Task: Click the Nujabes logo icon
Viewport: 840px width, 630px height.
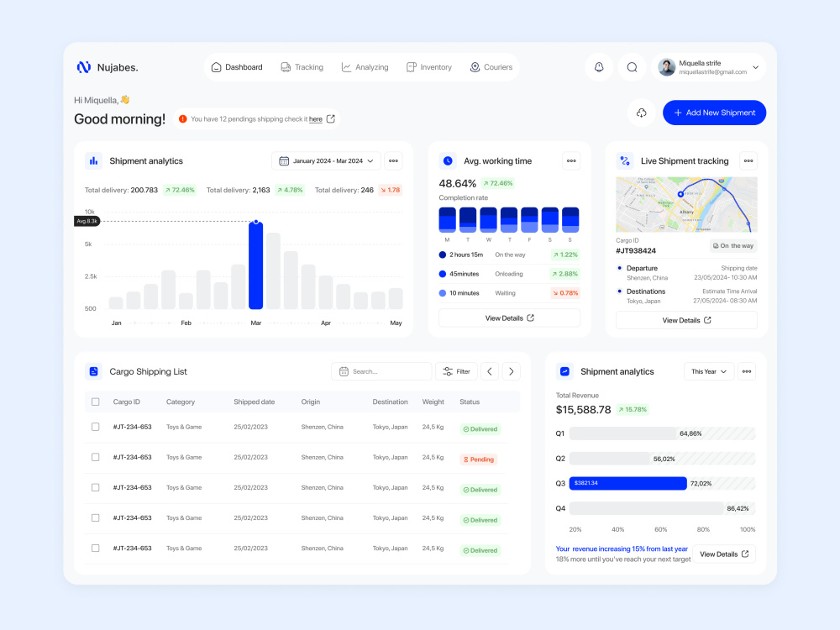Action: pos(83,67)
